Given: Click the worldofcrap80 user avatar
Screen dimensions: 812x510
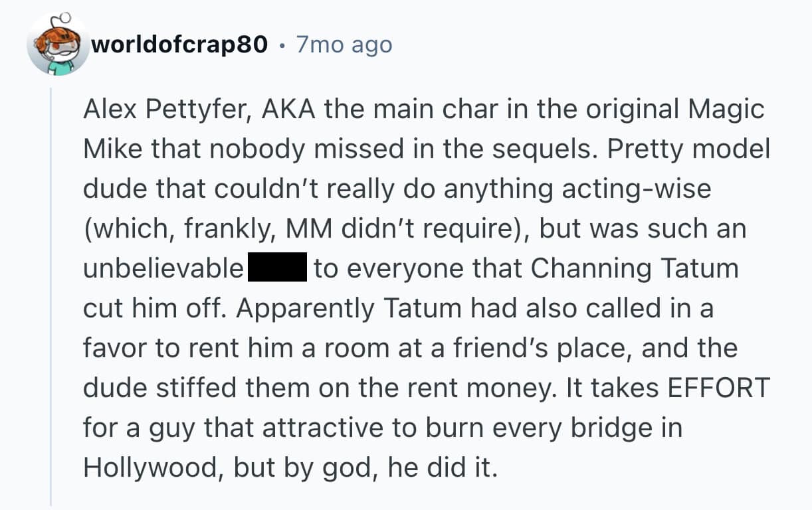Looking at the screenshot, I should coord(58,44).
